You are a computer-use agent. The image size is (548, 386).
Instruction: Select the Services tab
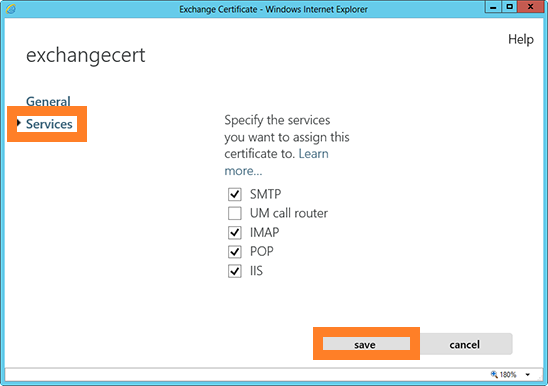49,124
